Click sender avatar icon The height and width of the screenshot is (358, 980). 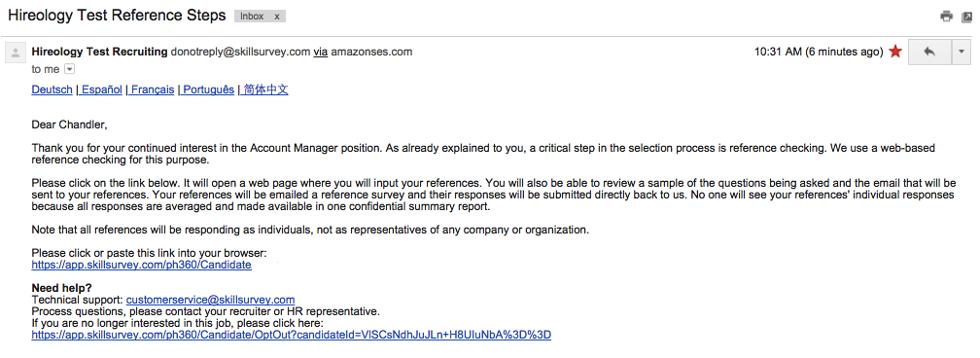15,53
